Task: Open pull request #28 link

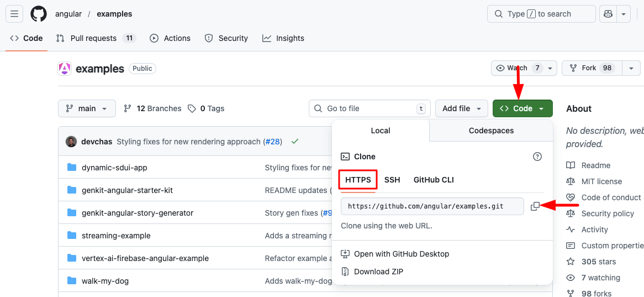Action: click(x=272, y=142)
